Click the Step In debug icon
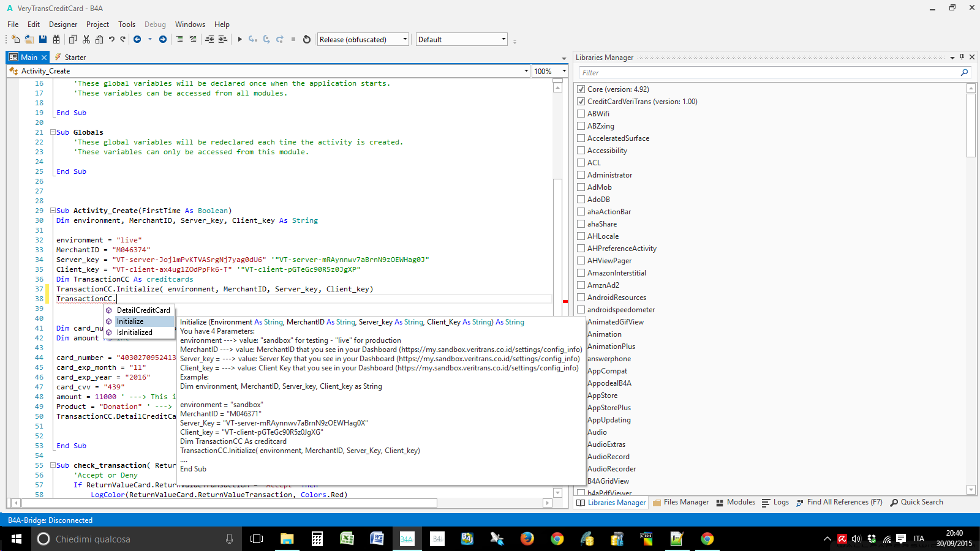Viewport: 980px width, 551px height. click(253, 39)
